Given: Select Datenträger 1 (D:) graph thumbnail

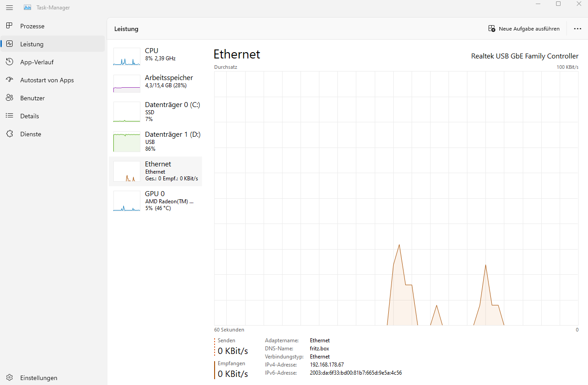Looking at the screenshot, I should (x=127, y=142).
